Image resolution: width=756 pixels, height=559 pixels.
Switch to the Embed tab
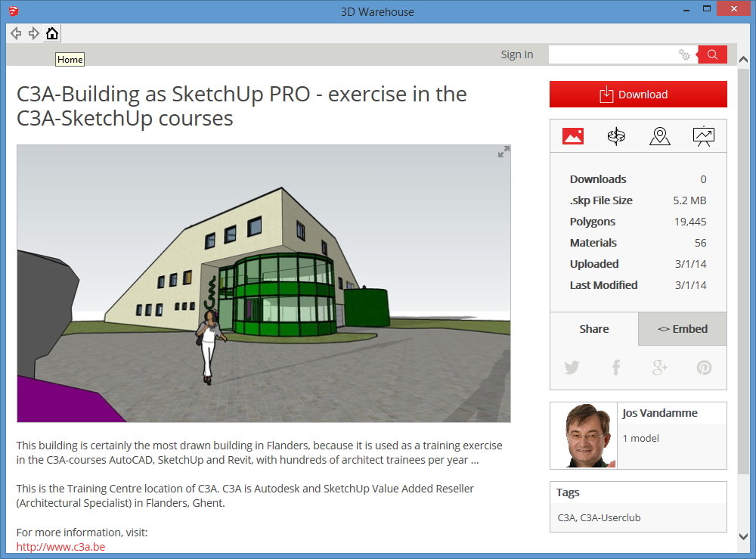[682, 329]
